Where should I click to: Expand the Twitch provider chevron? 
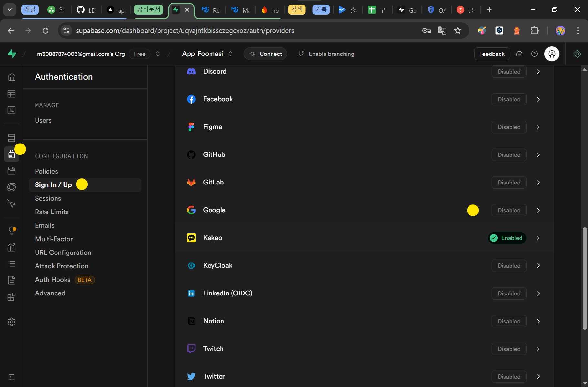538,349
